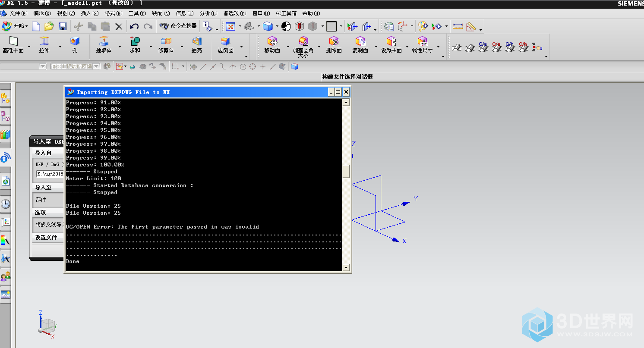Click the import console vertical scrollbar thumb
The height and width of the screenshot is (348, 644).
point(346,171)
